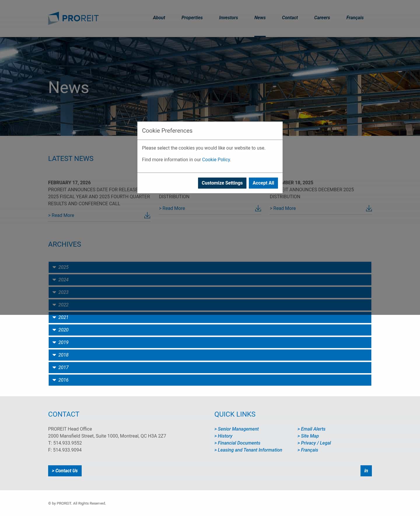Image resolution: width=420 pixels, height=516 pixels.
Task: Click the phone number 'T: 514.933.9552'
Action: (65, 443)
